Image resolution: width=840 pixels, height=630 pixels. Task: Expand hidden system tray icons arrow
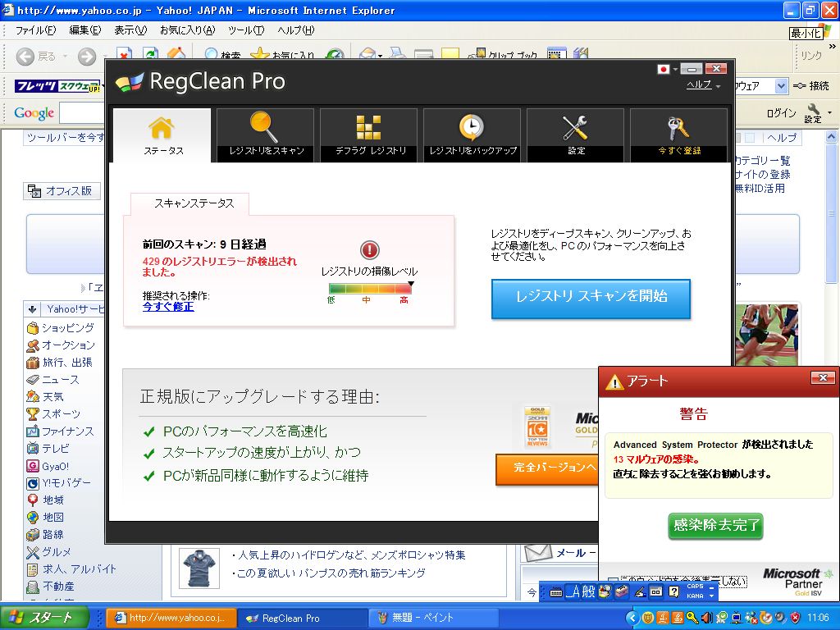[632, 619]
